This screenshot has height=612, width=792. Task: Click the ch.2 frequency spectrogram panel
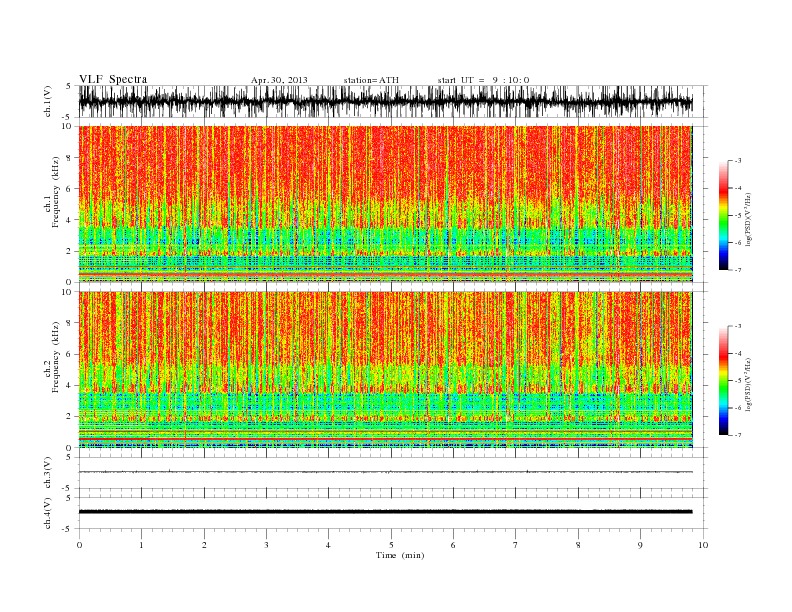(385, 370)
